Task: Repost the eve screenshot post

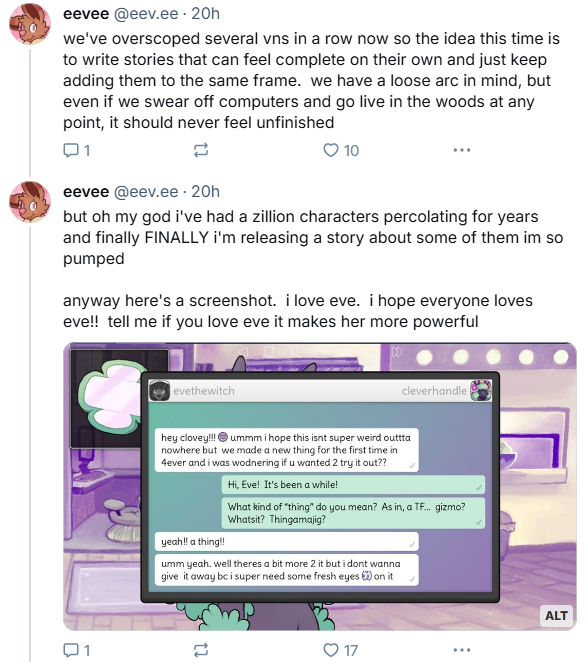Action: click(x=201, y=650)
